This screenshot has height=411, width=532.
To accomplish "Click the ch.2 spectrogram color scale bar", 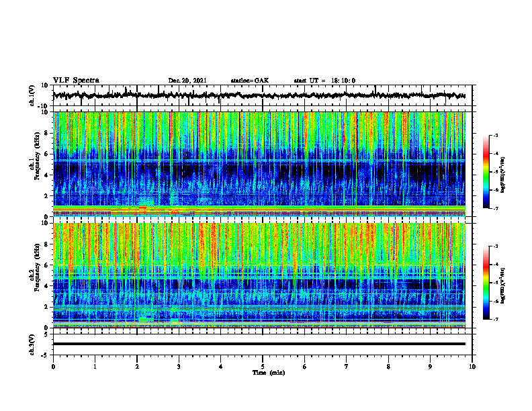I will [x=486, y=283].
